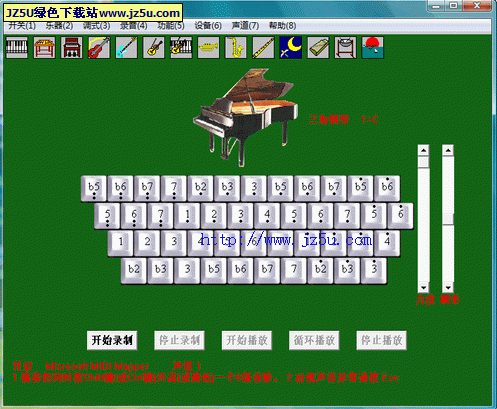
Task: Open the 设备(6) device menu
Action: 208,26
